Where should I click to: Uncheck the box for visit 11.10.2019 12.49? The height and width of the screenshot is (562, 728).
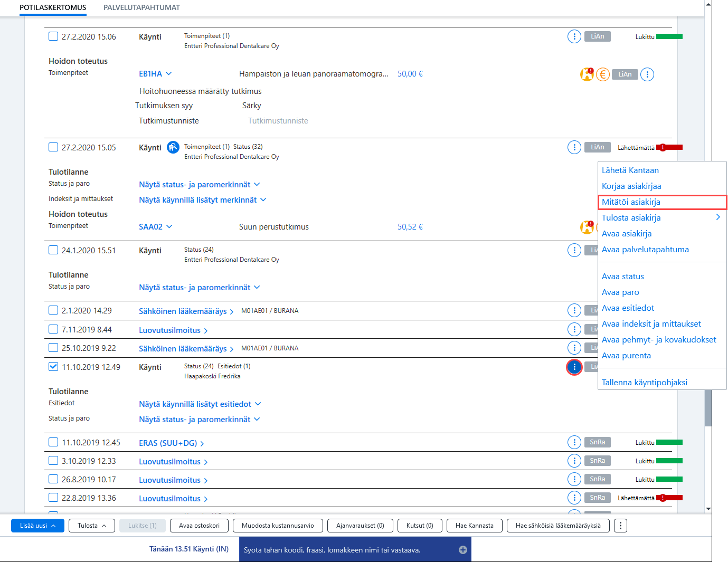[x=53, y=367]
